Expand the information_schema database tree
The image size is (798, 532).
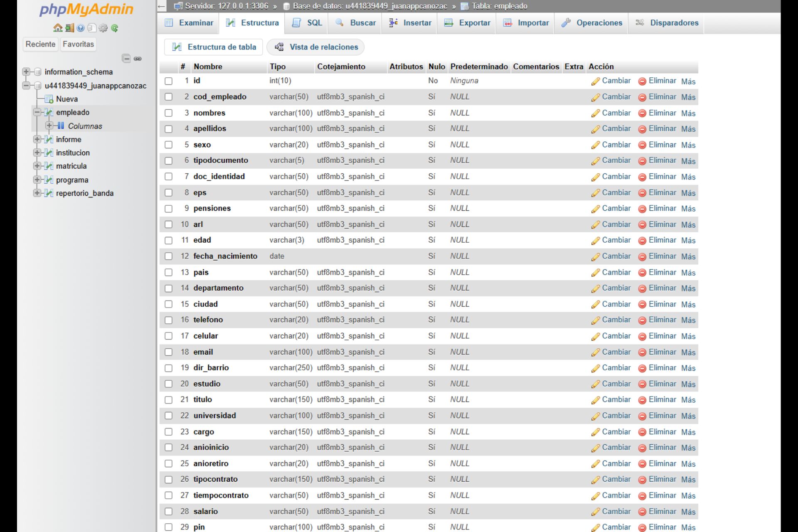(26, 71)
